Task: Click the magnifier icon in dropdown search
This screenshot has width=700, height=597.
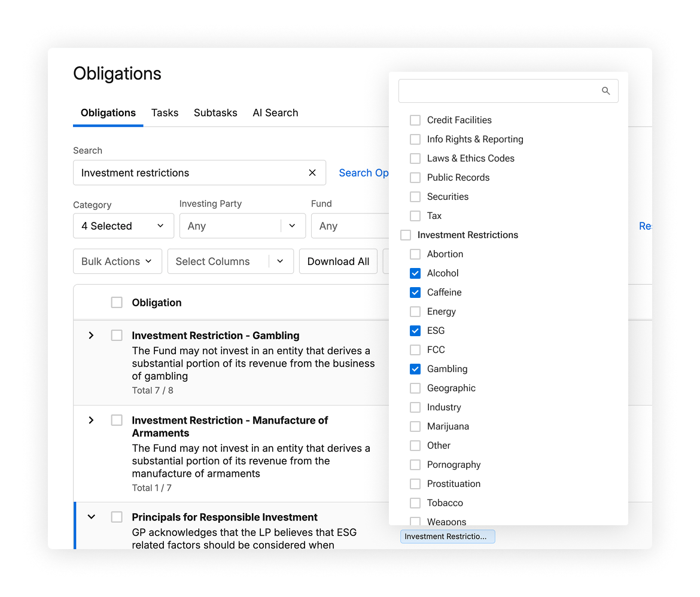Action: tap(605, 91)
